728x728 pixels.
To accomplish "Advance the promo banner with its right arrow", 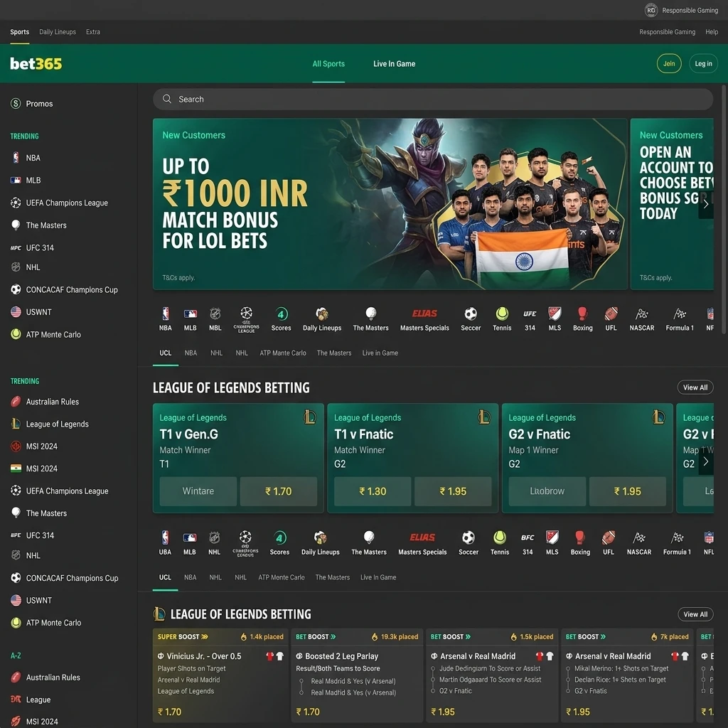I will point(705,203).
